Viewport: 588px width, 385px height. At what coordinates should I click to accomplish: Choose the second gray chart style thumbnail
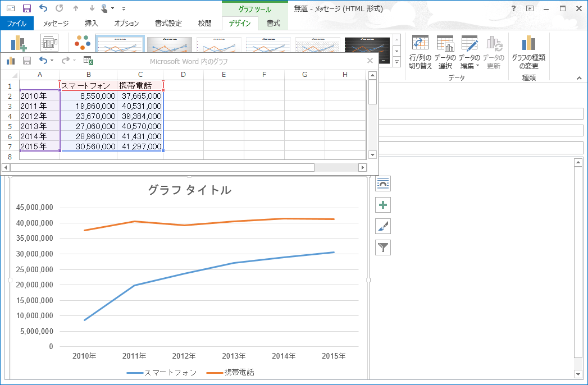tap(170, 45)
